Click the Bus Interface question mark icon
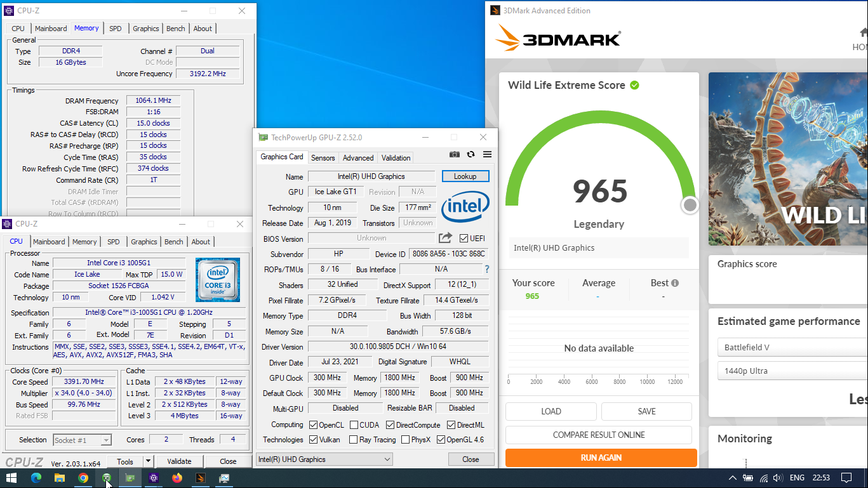The width and height of the screenshot is (868, 488). pos(487,269)
